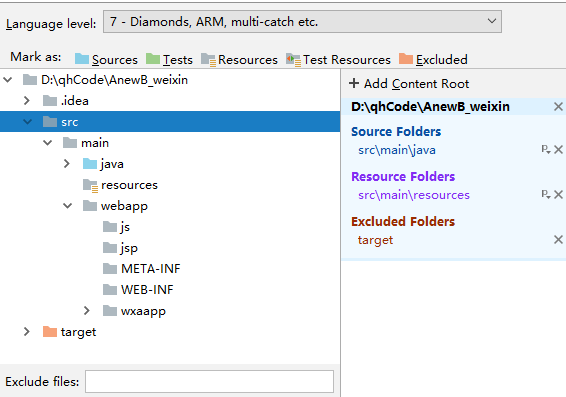Remove content root D:\qhCode\AnewB_weixin

tap(558, 106)
